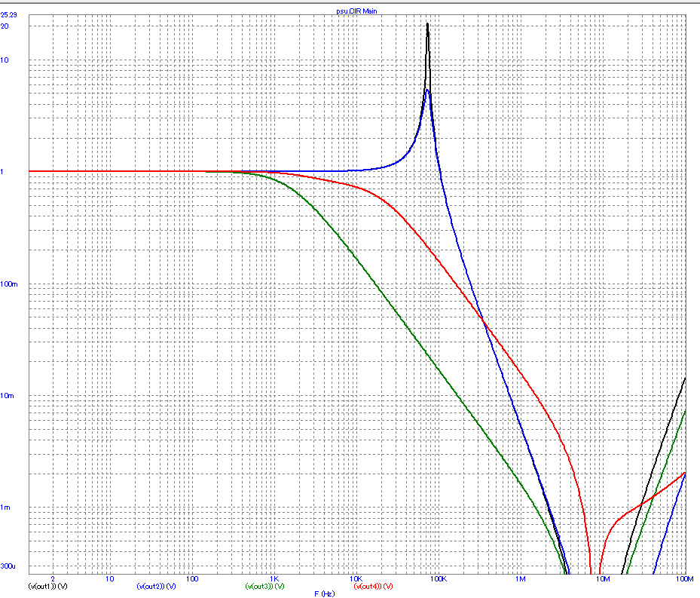Click the 1m Y-axis label

pyautogui.click(x=5, y=508)
